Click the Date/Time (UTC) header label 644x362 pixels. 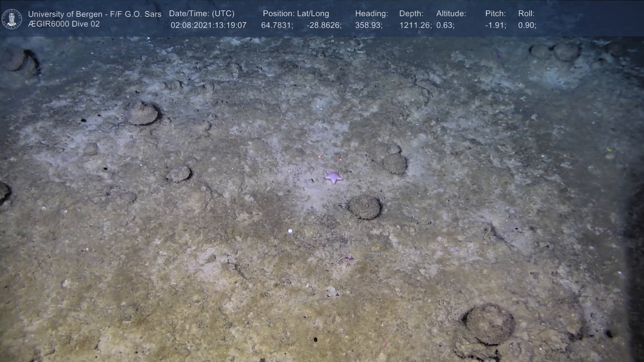coord(202,14)
